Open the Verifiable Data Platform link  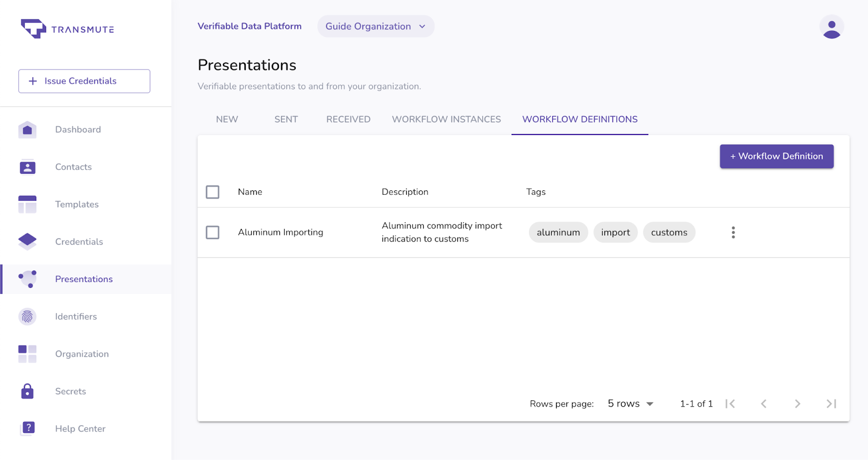(x=250, y=26)
